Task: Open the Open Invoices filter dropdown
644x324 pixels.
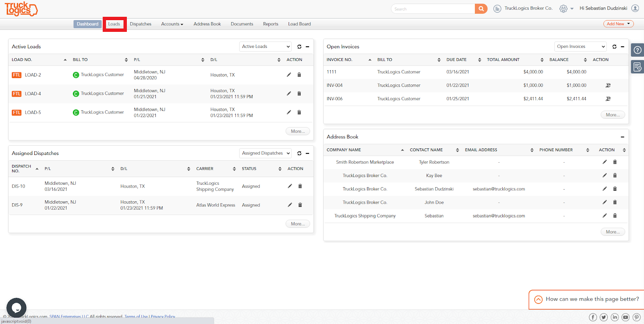Action: pos(580,47)
